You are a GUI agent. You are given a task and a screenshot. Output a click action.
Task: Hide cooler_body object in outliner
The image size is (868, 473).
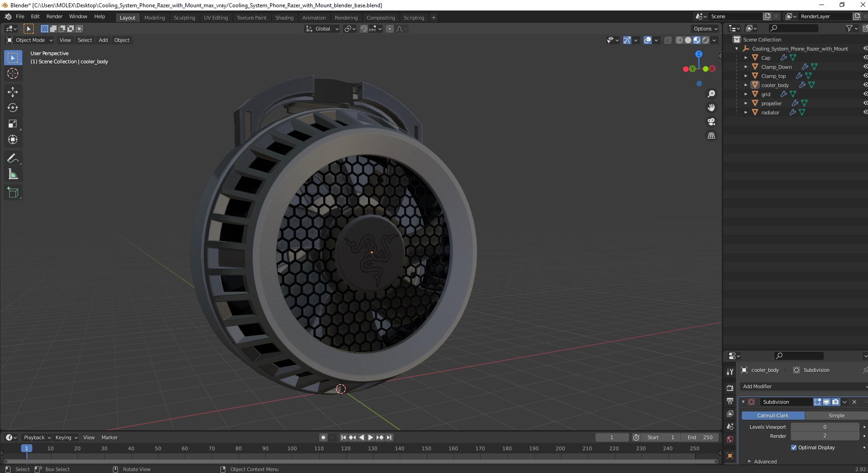(x=865, y=85)
